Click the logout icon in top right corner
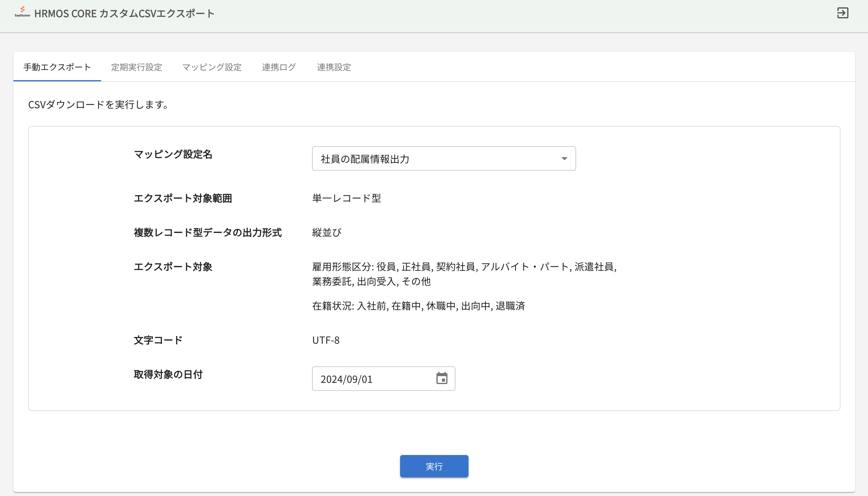 [x=843, y=13]
